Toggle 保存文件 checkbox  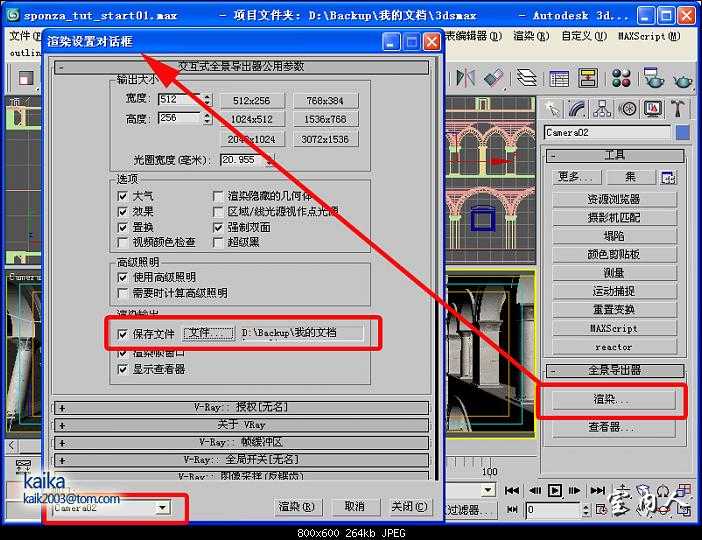[122, 334]
